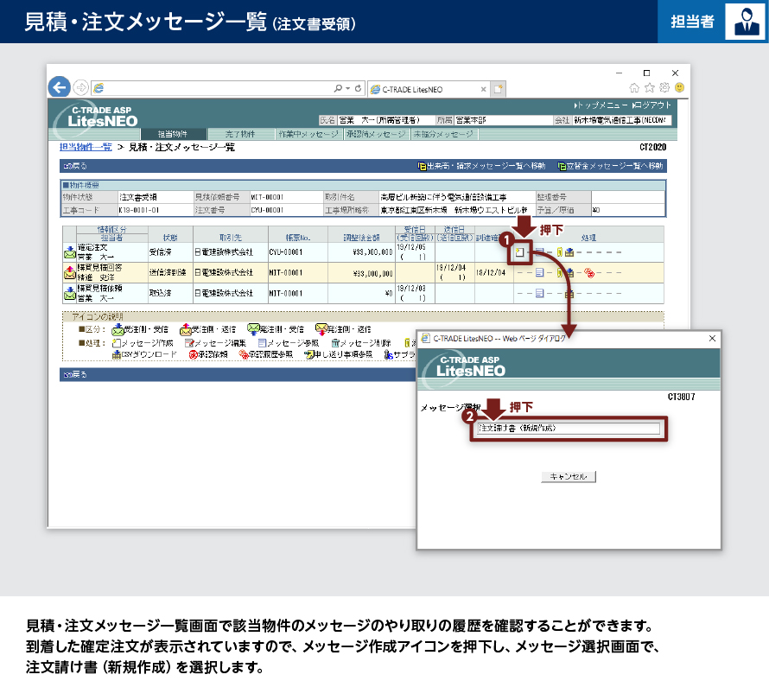The height and width of the screenshot is (700, 769).
Task: Click the browser favorites star icon
Action: pos(650,88)
